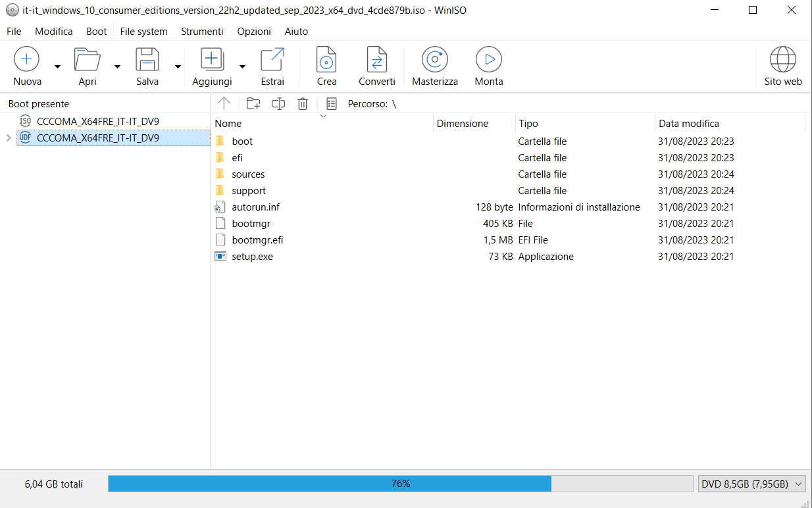Image resolution: width=812 pixels, height=508 pixels.
Task: Click the 6,04 GB totali status text
Action: 54,484
